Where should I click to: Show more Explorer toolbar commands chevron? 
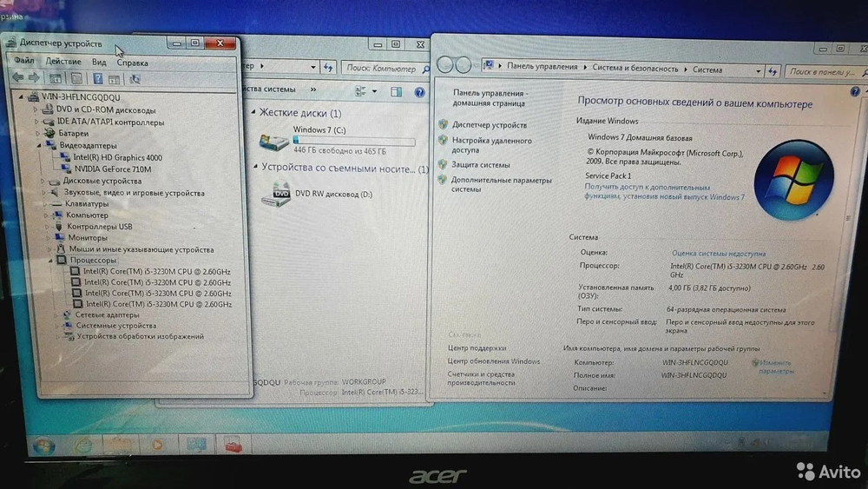[313, 89]
